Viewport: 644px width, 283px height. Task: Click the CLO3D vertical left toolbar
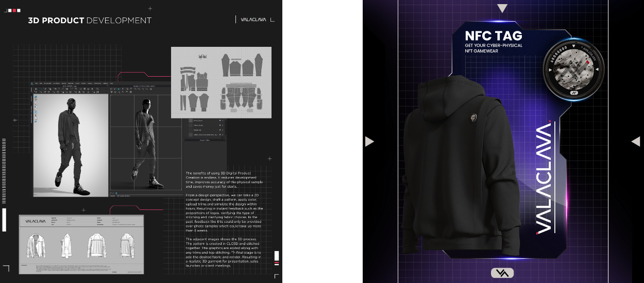coord(36,108)
